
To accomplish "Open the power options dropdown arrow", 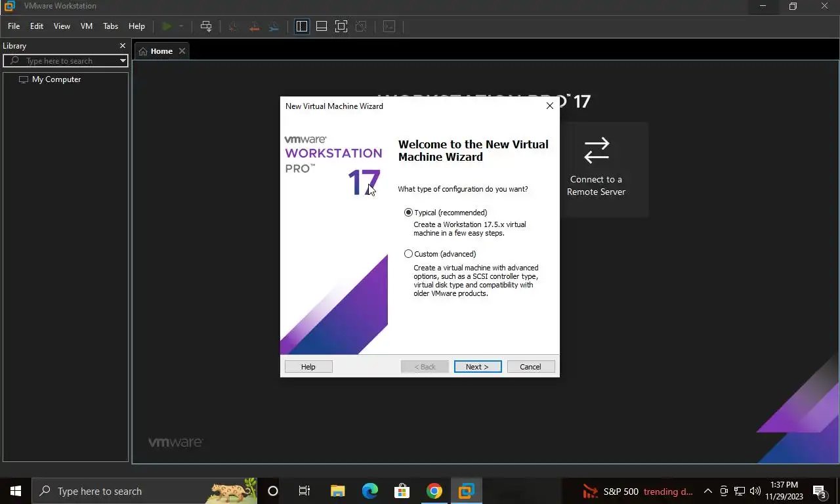I will tap(181, 26).
